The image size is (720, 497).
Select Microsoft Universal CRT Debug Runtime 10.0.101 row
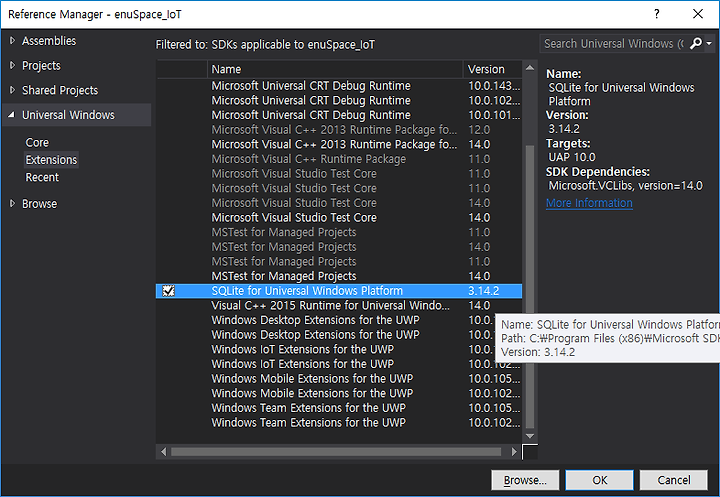pyautogui.click(x=339, y=115)
